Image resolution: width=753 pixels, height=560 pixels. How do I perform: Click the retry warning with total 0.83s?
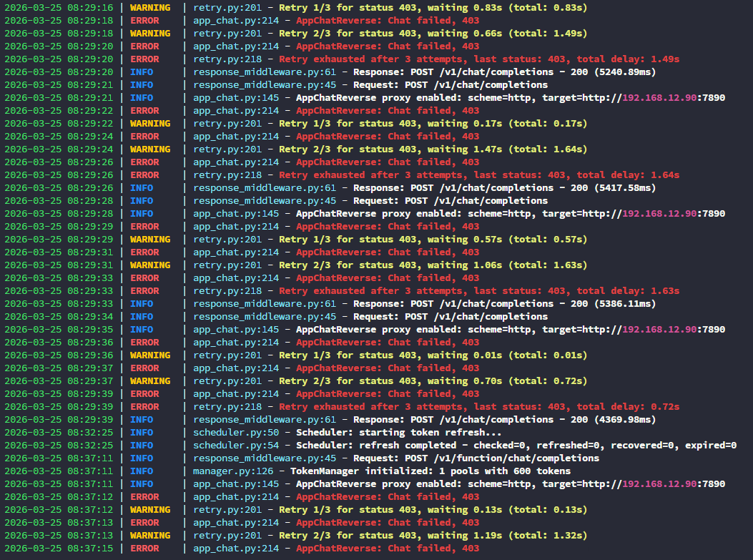pos(433,8)
